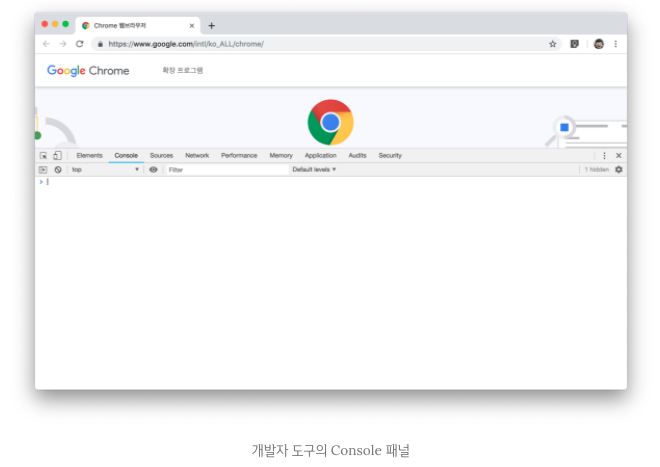Switch to the Performance tab
Screen dimensions: 660x467
pos(239,155)
